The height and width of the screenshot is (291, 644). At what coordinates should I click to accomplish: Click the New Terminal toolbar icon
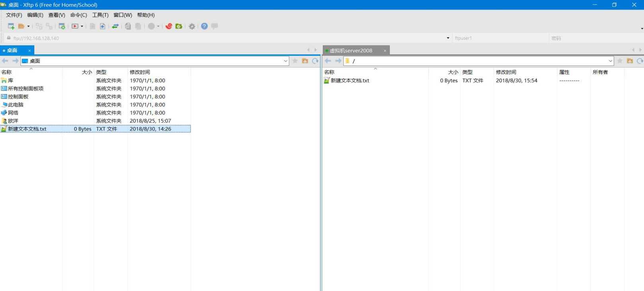tap(75, 26)
